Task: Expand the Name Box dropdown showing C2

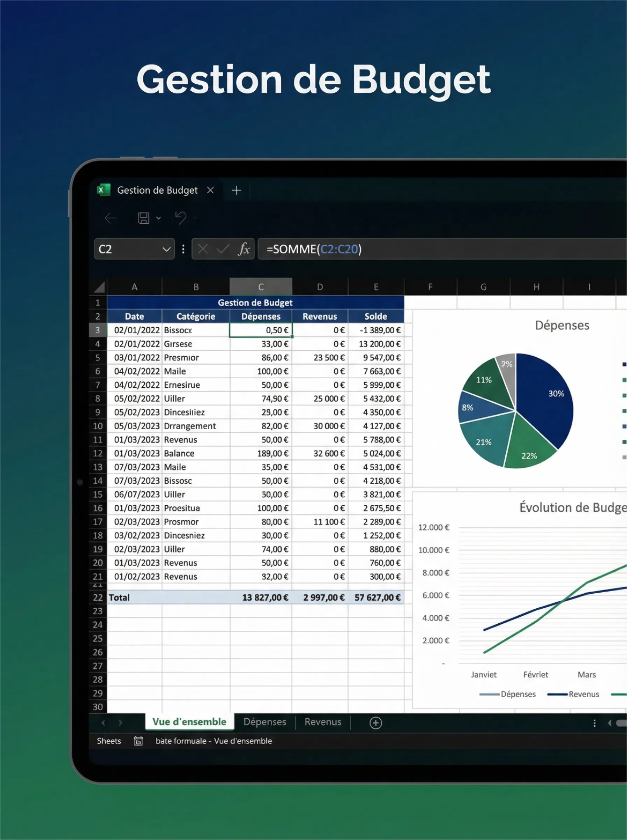Action: click(x=166, y=249)
